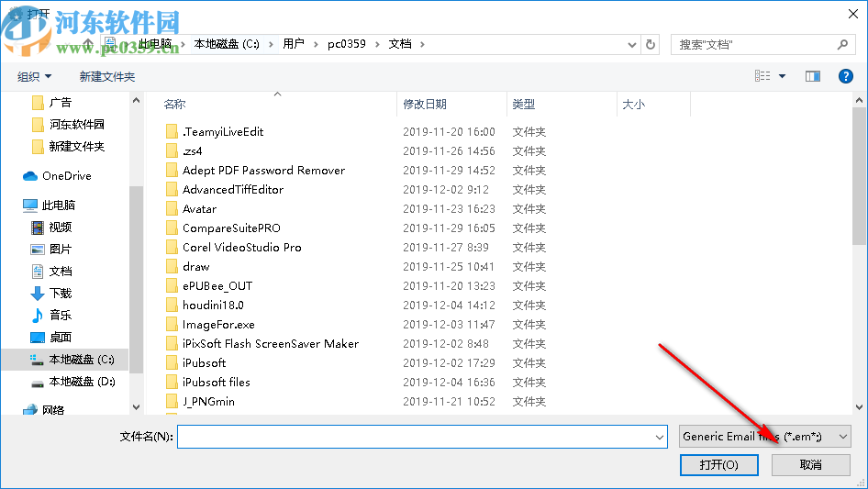868x489 pixels.
Task: Open 音乐 note icon in sidebar
Action: tap(37, 316)
